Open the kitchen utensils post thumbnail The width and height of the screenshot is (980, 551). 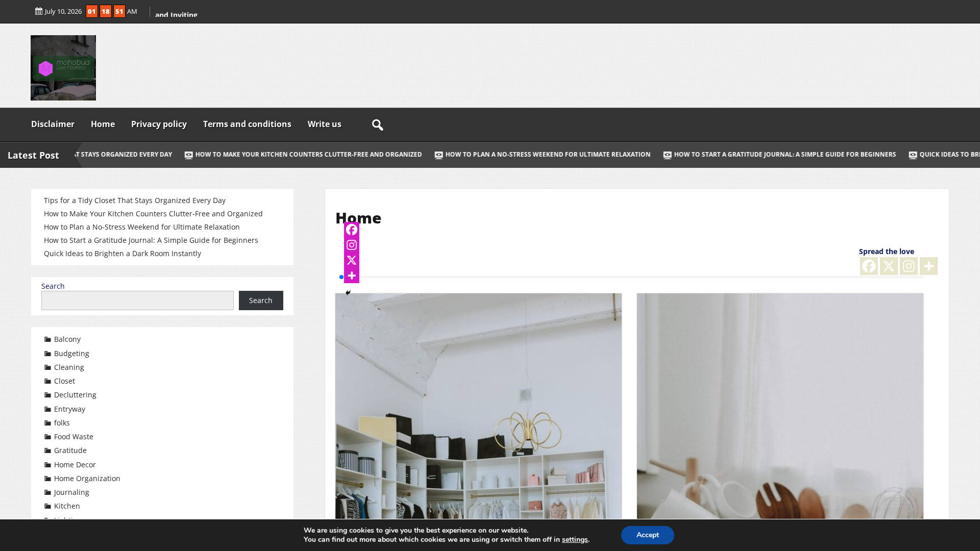click(x=780, y=406)
